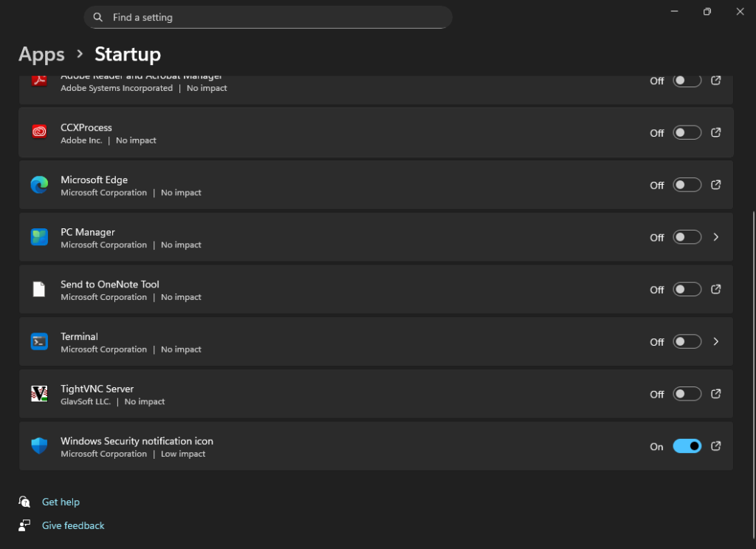Click the TightVNC Server icon
This screenshot has height=549, width=756.
coord(38,394)
